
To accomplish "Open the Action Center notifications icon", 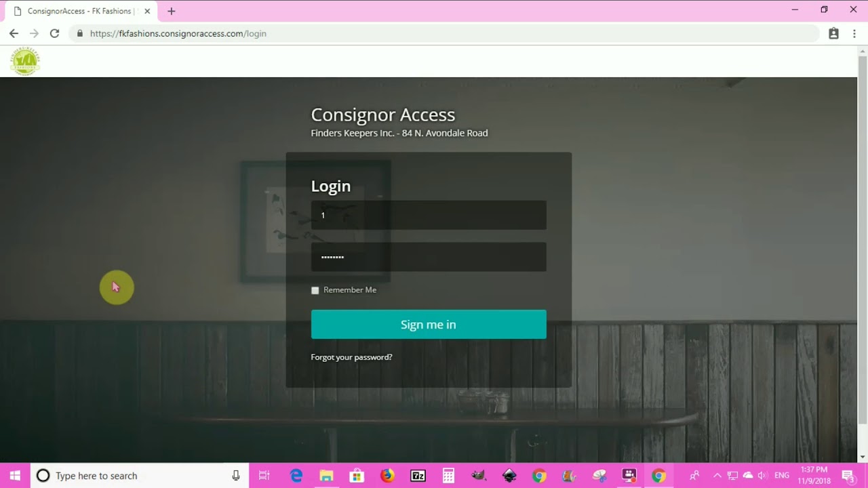I will pyautogui.click(x=848, y=476).
